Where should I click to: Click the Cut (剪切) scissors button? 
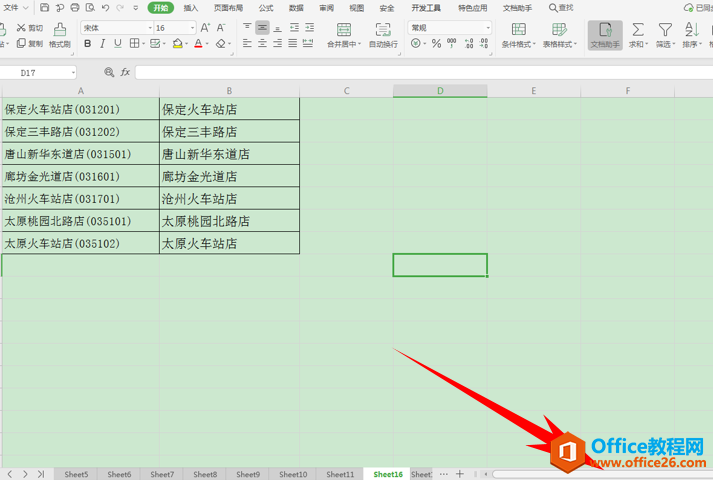[x=30, y=28]
